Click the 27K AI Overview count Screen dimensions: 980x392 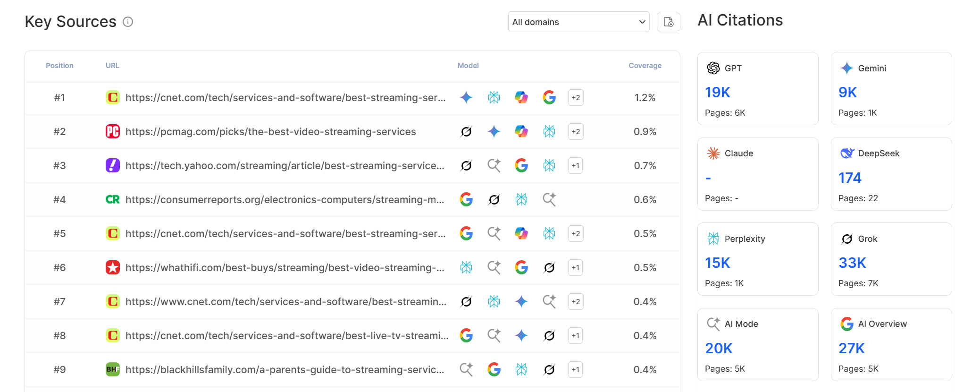pyautogui.click(x=851, y=348)
